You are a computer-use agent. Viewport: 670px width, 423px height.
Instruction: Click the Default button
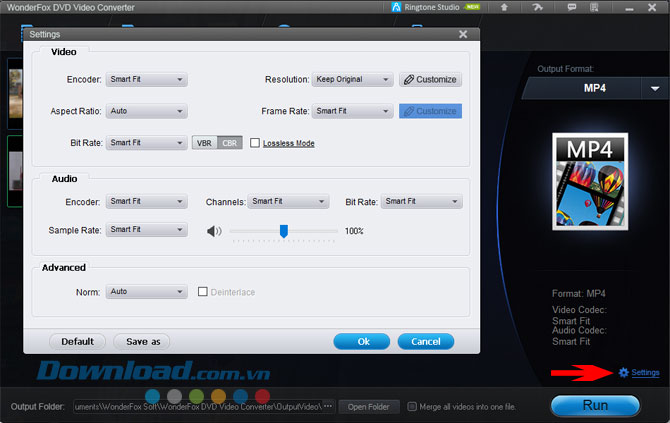(77, 341)
